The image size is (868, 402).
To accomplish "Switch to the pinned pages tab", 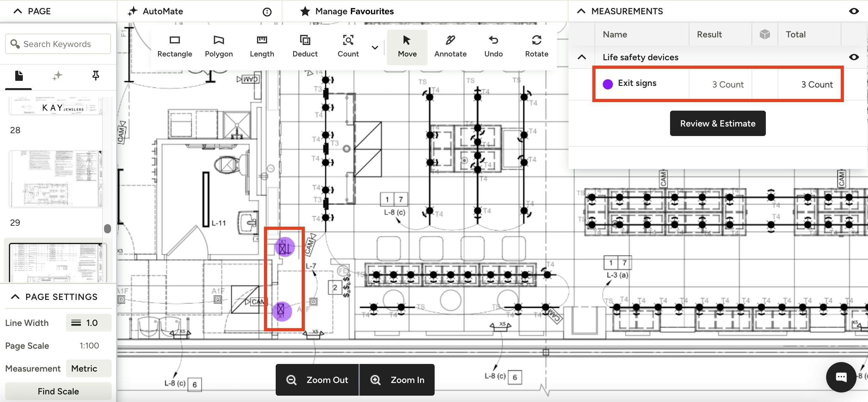I will tap(96, 76).
